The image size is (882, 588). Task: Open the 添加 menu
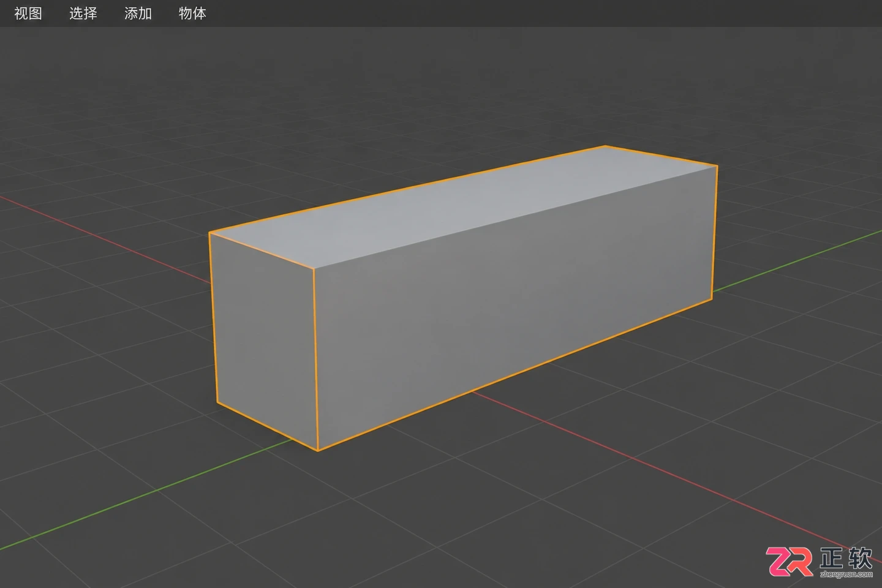point(138,13)
